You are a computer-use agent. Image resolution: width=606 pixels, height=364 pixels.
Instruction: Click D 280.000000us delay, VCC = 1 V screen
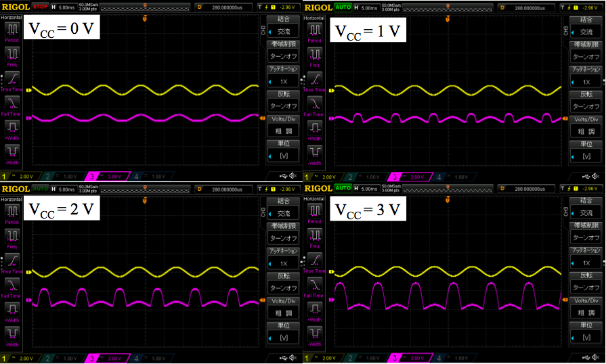coord(526,7)
